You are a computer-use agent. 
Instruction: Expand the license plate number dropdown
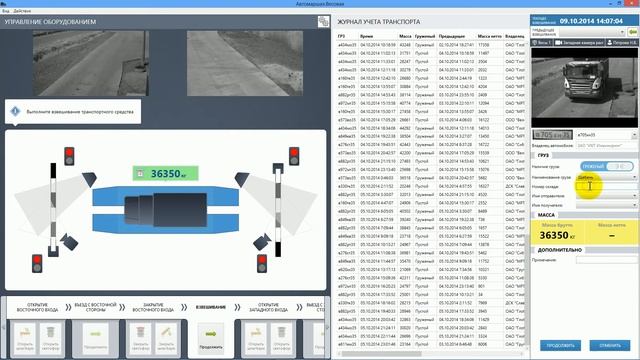click(634, 135)
